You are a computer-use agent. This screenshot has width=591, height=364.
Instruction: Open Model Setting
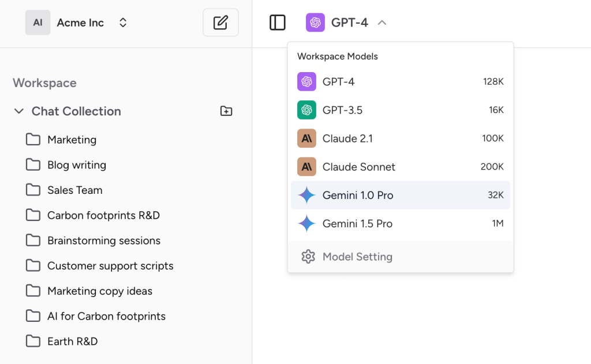401,257
